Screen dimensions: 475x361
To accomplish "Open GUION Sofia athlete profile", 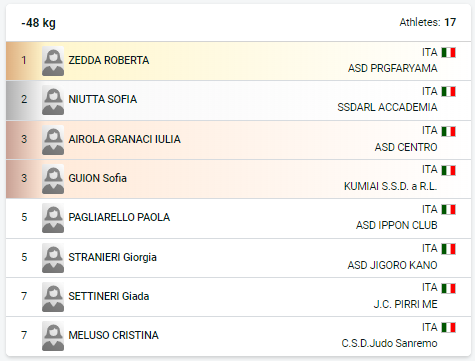I will pyautogui.click(x=97, y=178).
